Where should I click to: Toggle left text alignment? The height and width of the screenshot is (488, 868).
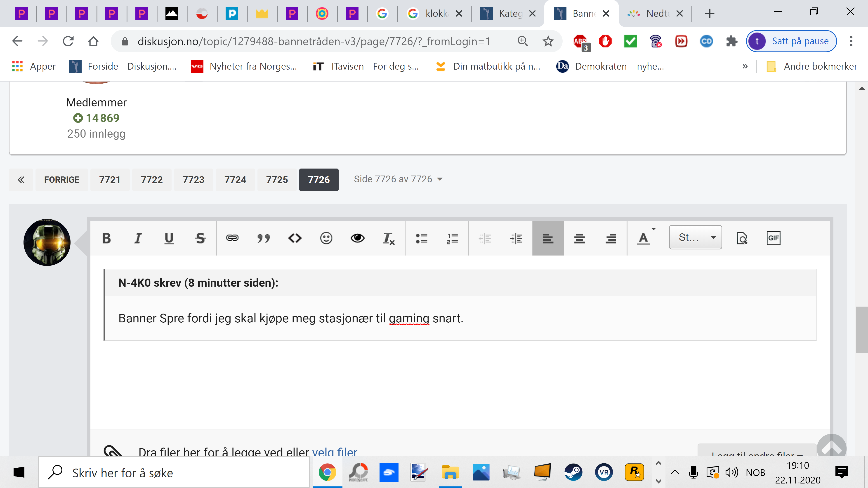coord(548,238)
